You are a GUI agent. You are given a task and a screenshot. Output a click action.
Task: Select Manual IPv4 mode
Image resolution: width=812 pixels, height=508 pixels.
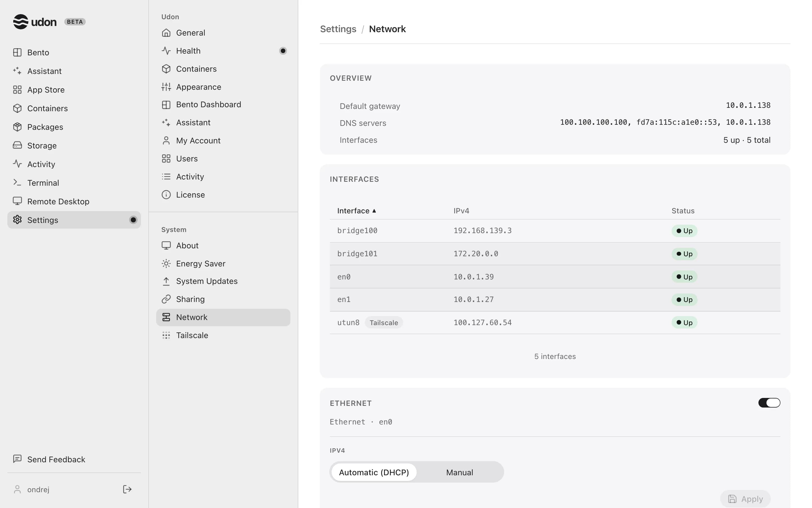click(x=459, y=472)
